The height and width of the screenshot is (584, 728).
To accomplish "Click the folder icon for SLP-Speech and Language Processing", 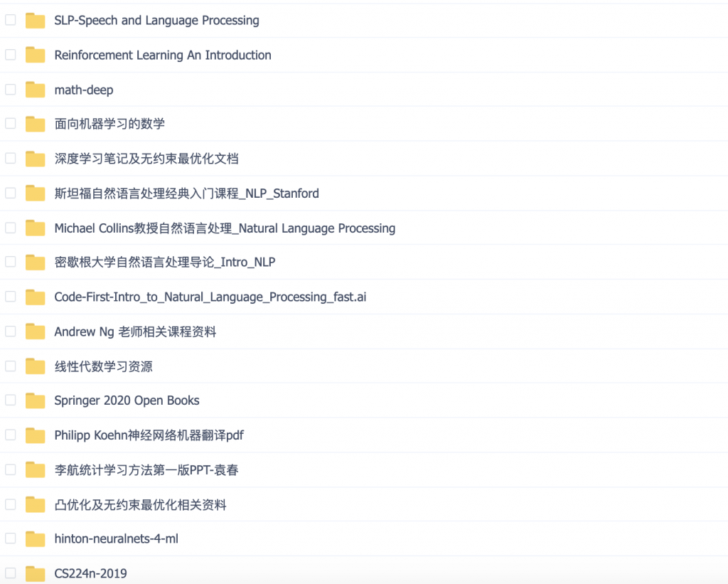I will (x=35, y=21).
